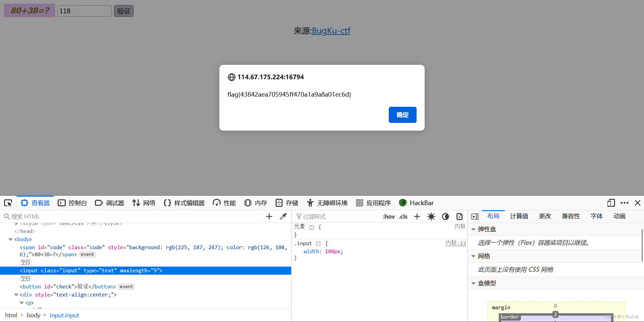Select the input class="input" tree row

(x=146, y=271)
